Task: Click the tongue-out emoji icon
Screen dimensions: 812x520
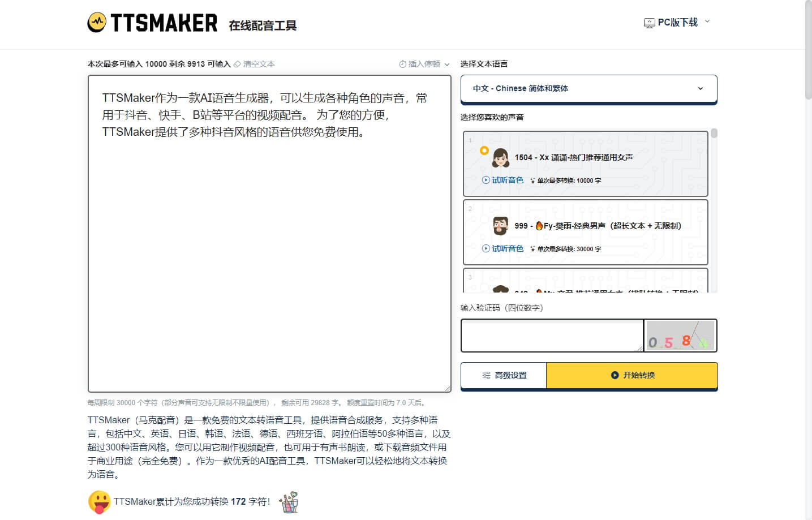Action: [x=99, y=502]
